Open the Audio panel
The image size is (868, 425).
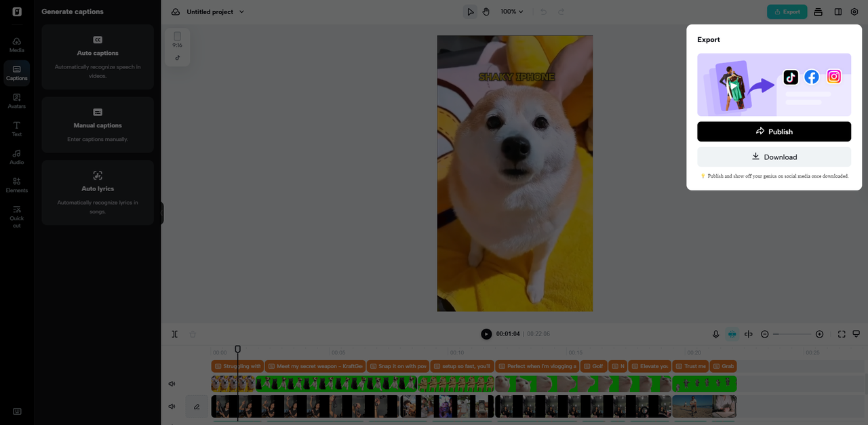(x=16, y=157)
